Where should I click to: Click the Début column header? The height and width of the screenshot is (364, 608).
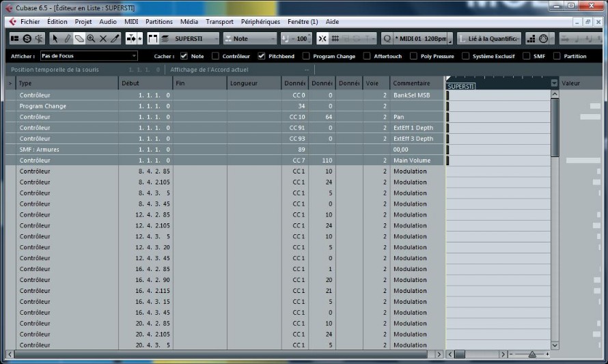click(x=146, y=83)
